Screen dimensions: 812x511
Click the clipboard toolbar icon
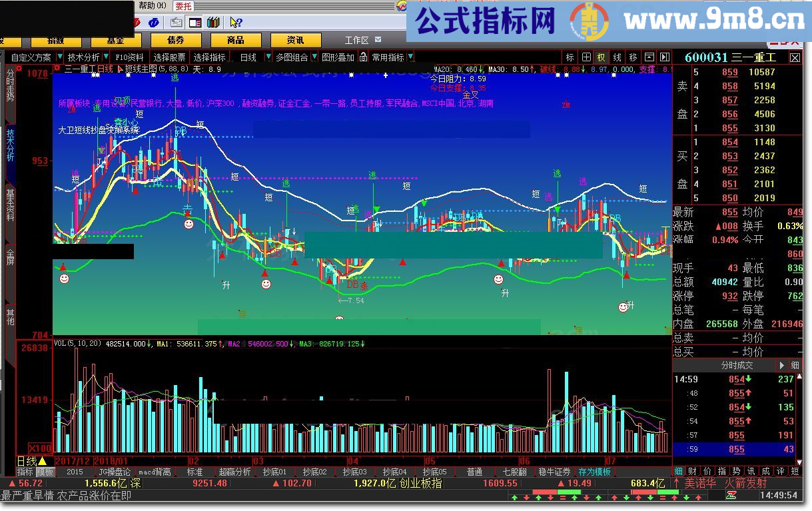(x=177, y=23)
